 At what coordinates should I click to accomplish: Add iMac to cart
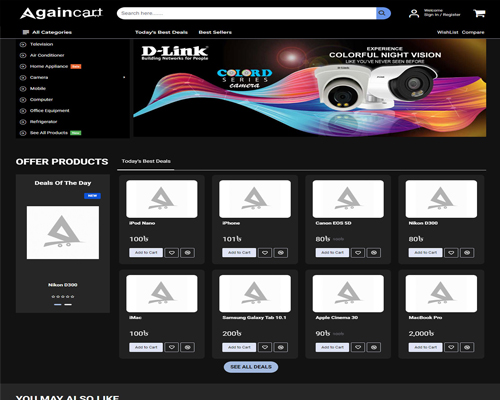click(x=146, y=347)
